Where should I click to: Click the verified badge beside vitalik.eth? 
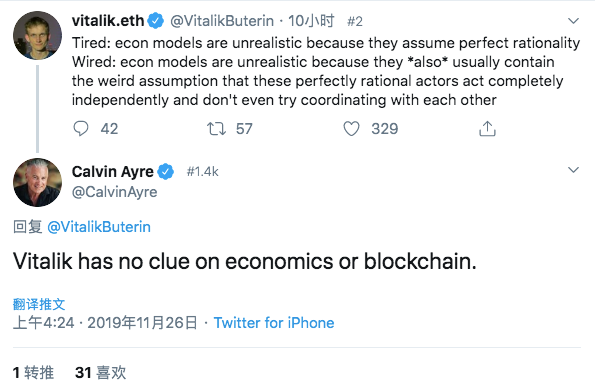pyautogui.click(x=155, y=21)
